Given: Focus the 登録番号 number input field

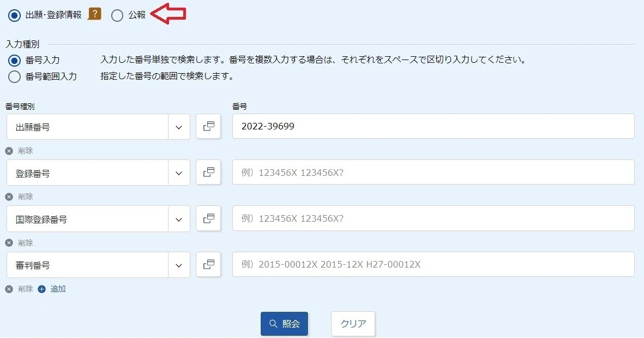Looking at the screenshot, I should 434,173.
